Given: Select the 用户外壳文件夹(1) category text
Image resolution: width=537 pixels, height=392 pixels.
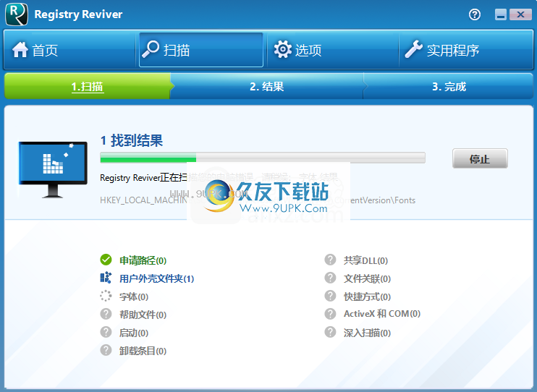Looking at the screenshot, I should [156, 278].
